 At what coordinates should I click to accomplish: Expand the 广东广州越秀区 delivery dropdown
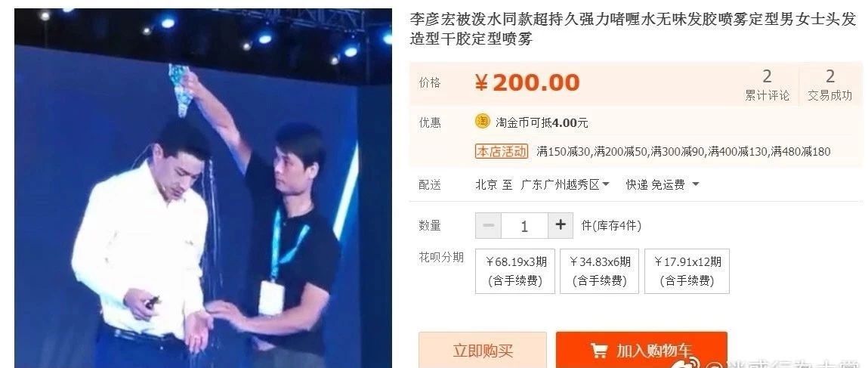(x=564, y=184)
